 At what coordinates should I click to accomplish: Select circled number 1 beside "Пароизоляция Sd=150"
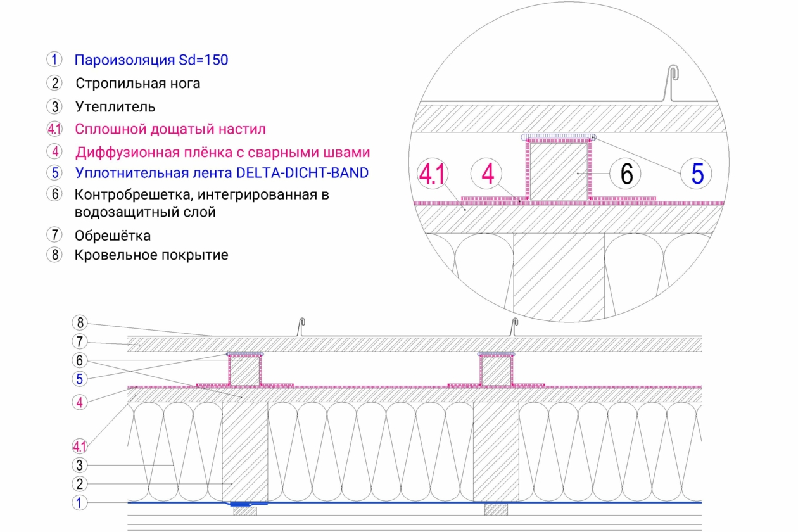pyautogui.click(x=55, y=60)
